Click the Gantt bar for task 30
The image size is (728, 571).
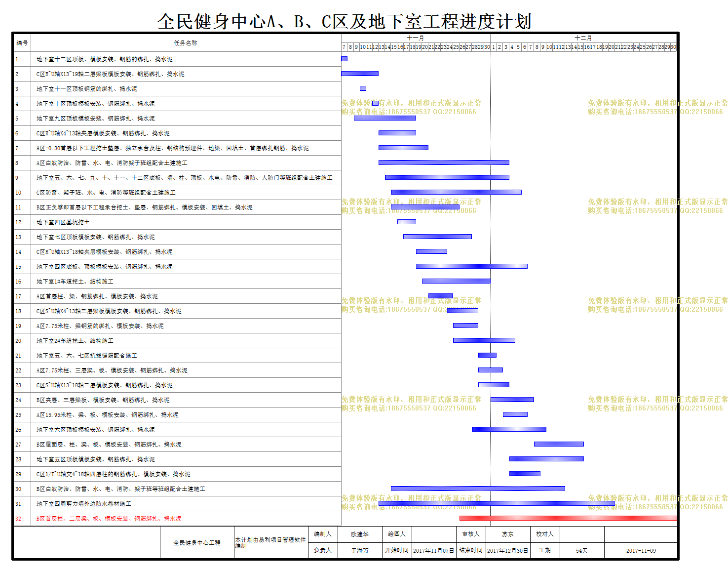point(478,489)
